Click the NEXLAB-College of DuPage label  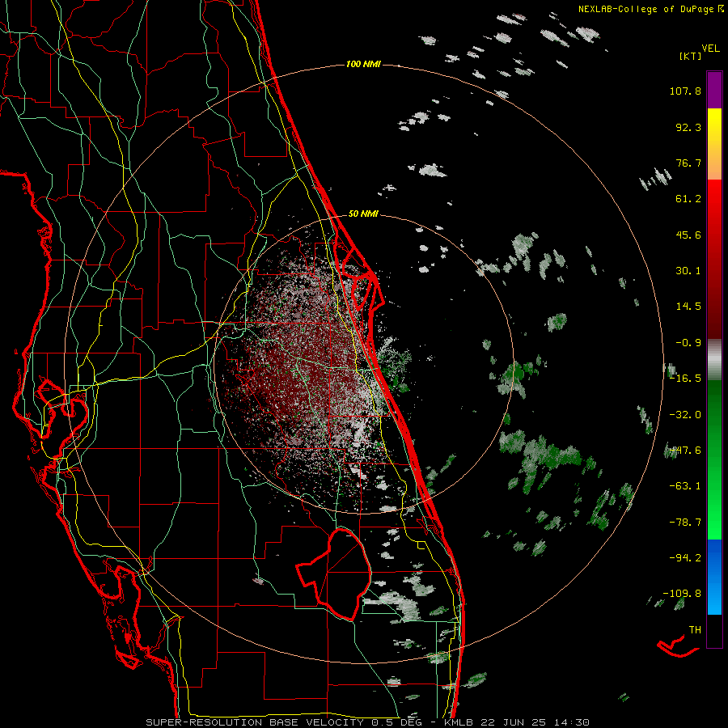tap(646, 9)
